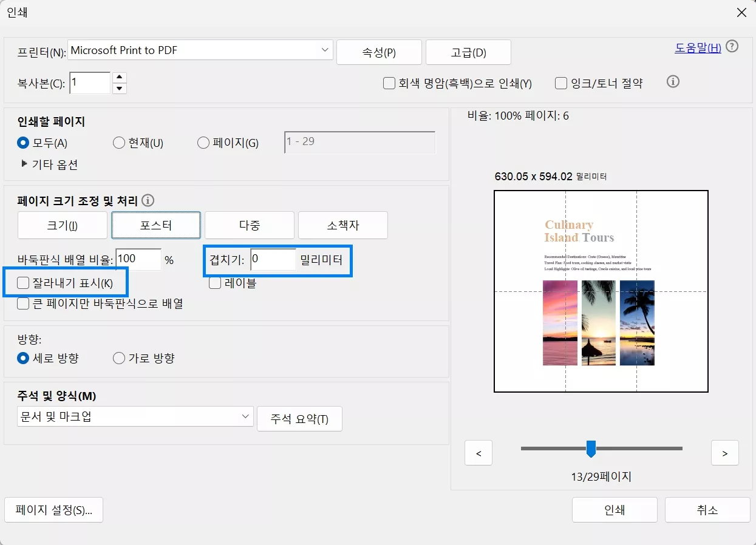Image resolution: width=756 pixels, height=545 pixels.
Task: Click the 인쇄 button to print
Action: (x=614, y=510)
